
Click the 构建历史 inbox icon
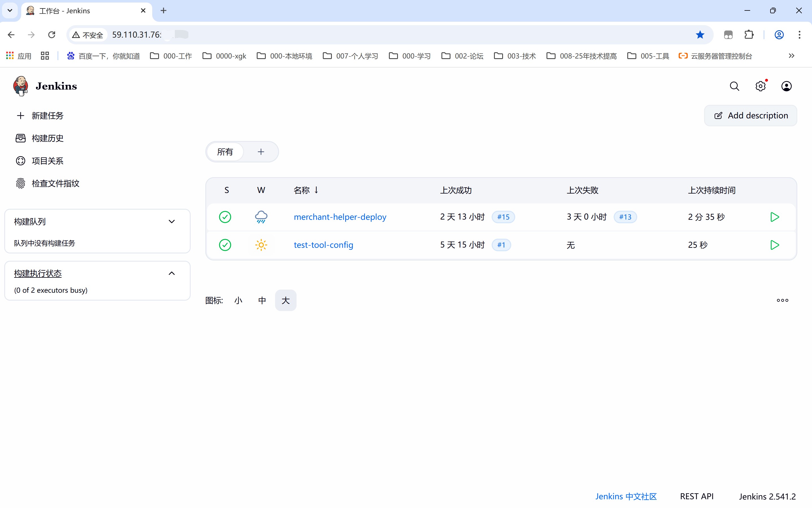[21, 138]
